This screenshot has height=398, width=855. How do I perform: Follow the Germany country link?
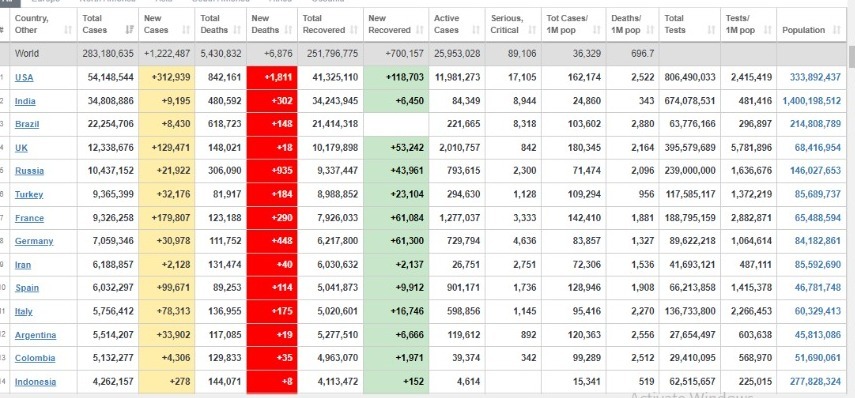coord(34,241)
